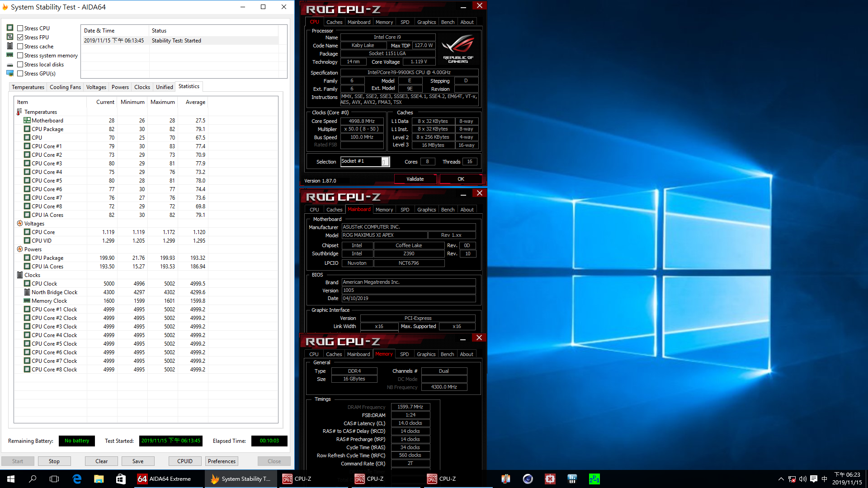Click network status tray icon

(x=792, y=479)
